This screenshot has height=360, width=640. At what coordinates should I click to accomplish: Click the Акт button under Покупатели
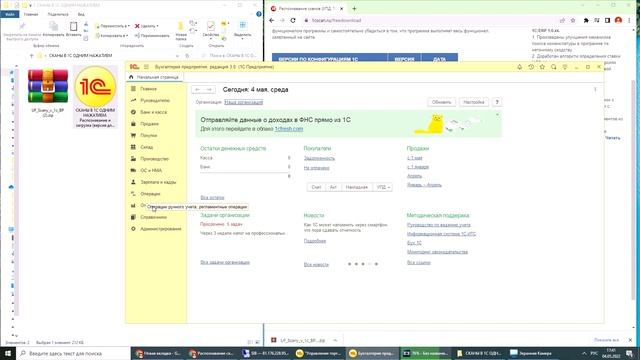click(333, 187)
